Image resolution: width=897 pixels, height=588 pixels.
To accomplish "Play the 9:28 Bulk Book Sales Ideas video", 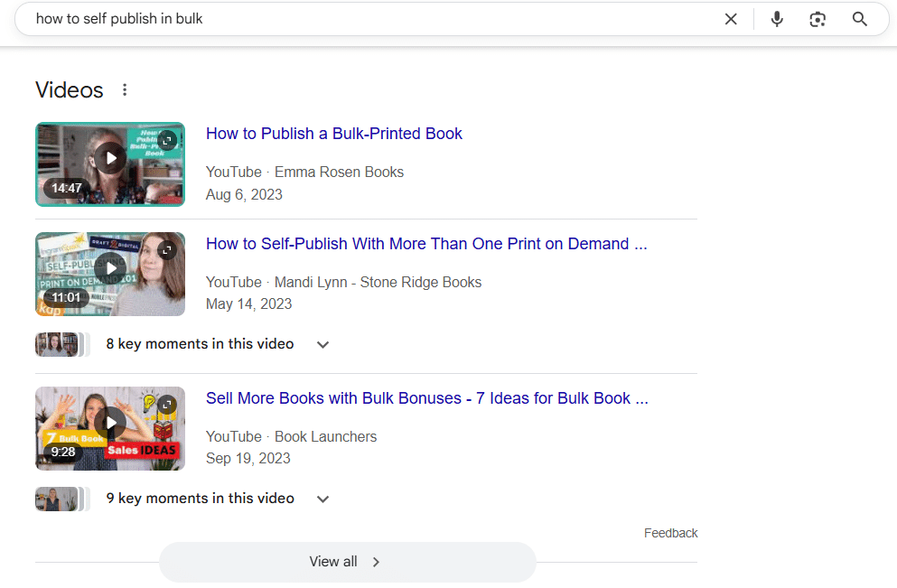I will 110,423.
